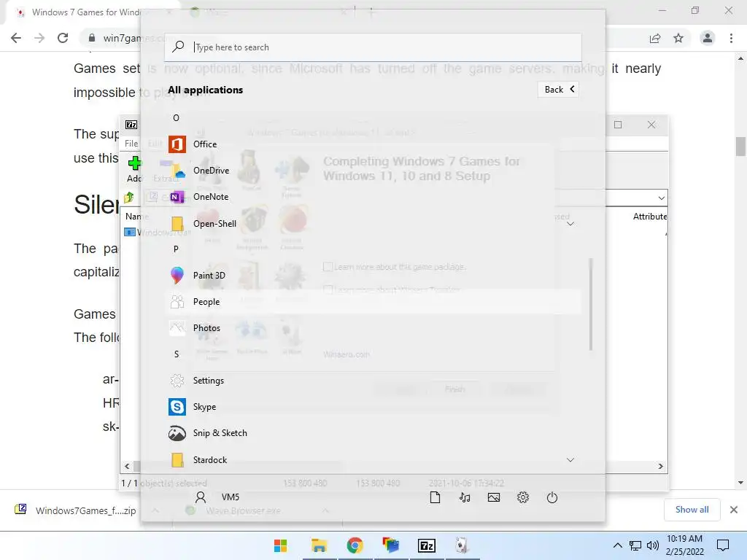Go back in Chrome

[x=16, y=38]
